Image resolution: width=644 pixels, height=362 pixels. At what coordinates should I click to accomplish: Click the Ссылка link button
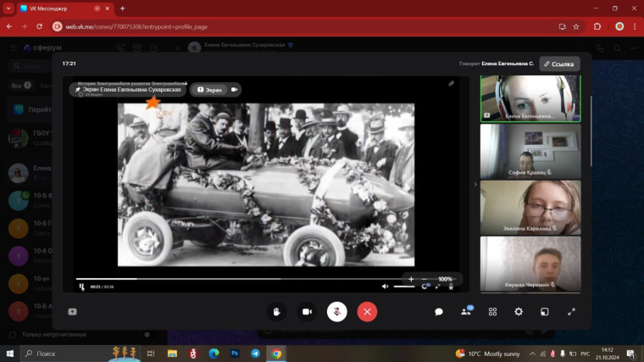tap(559, 64)
